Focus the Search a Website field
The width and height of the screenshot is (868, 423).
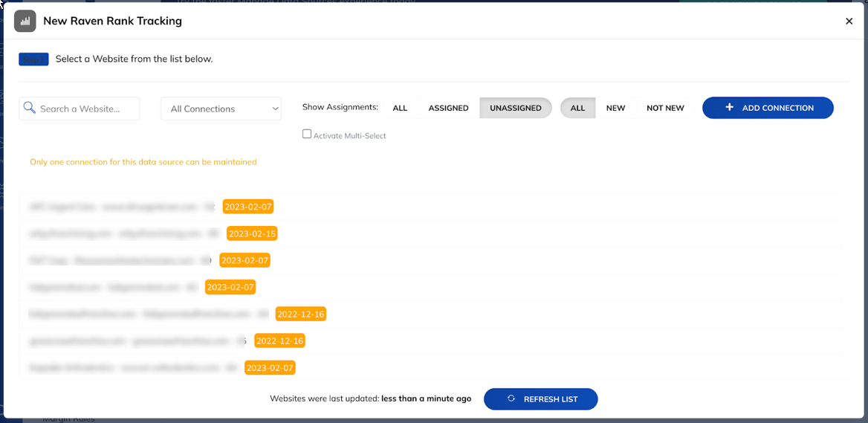point(80,109)
